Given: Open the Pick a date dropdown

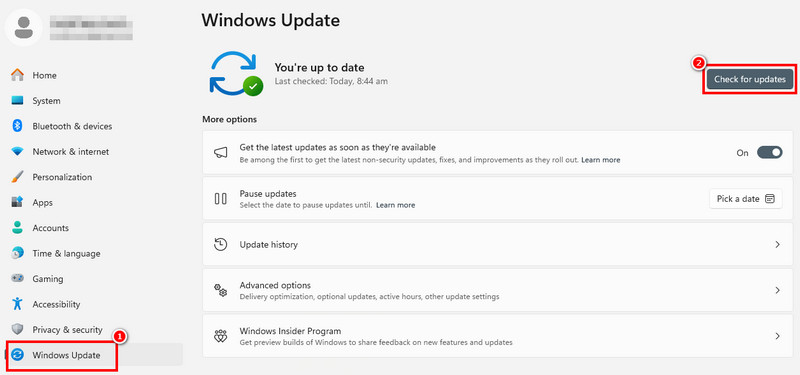Looking at the screenshot, I should pyautogui.click(x=746, y=198).
